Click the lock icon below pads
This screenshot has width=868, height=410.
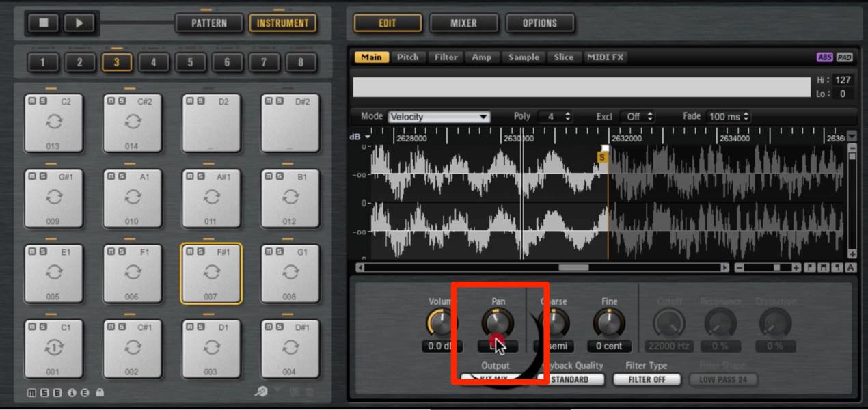100,393
